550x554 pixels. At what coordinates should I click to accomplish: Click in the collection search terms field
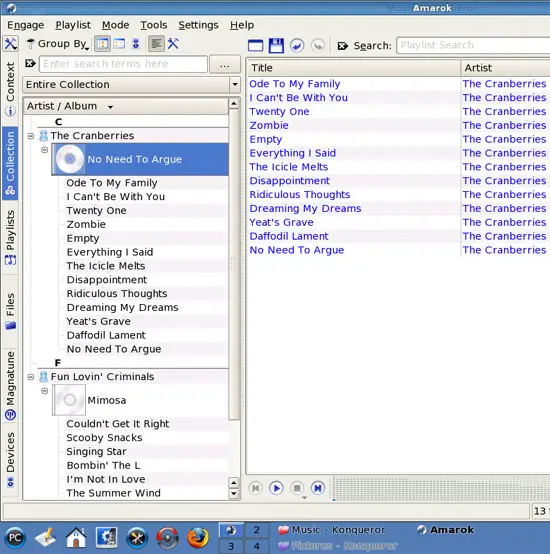(x=123, y=64)
